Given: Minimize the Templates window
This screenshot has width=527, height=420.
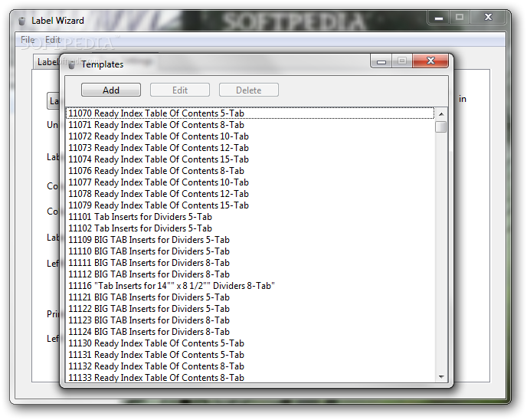Looking at the screenshot, I should (381, 61).
